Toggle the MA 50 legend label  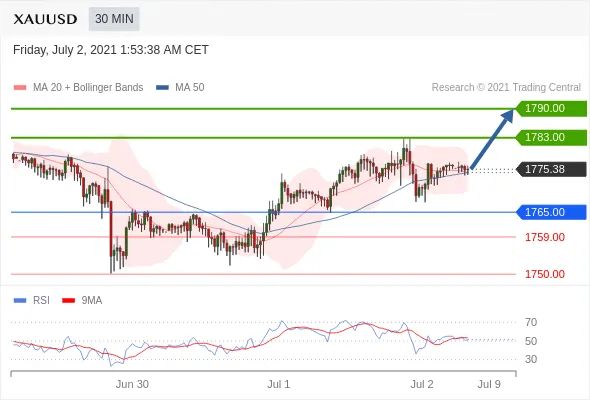pyautogui.click(x=190, y=88)
